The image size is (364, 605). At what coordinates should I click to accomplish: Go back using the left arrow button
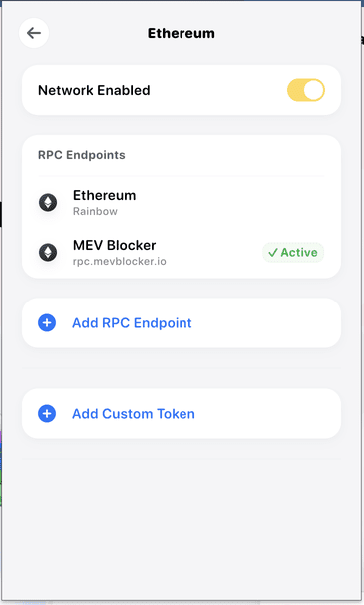pos(34,33)
